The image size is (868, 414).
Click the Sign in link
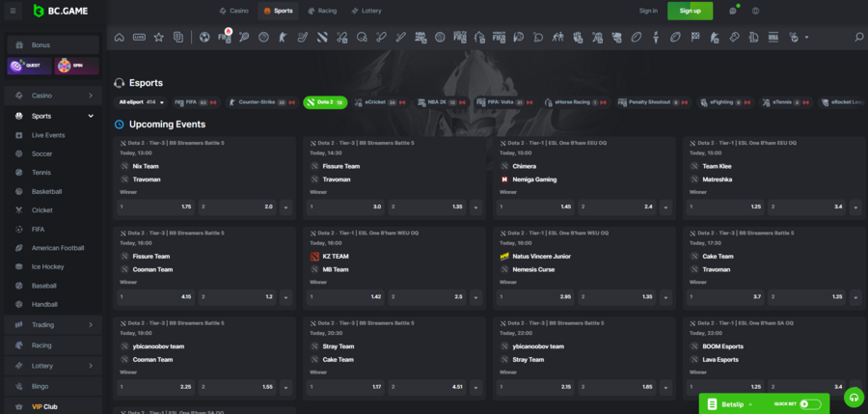tap(648, 11)
